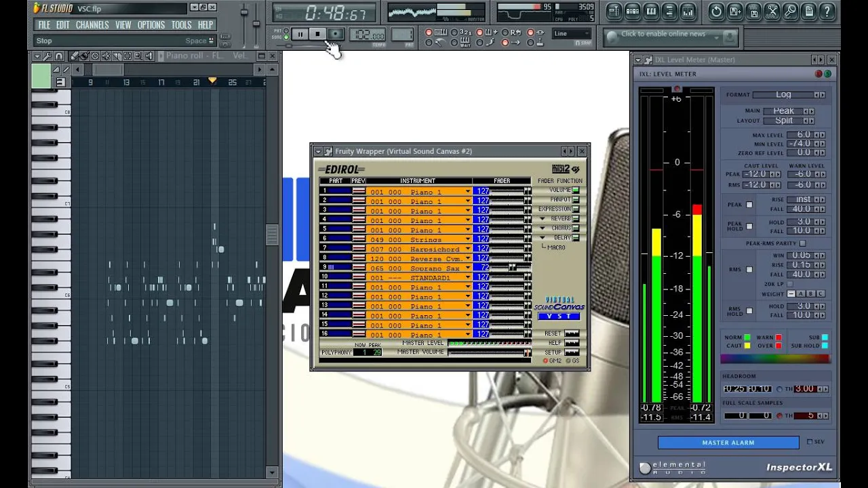Expand the Delay fader function arrow
The height and width of the screenshot is (488, 868).
pos(542,238)
